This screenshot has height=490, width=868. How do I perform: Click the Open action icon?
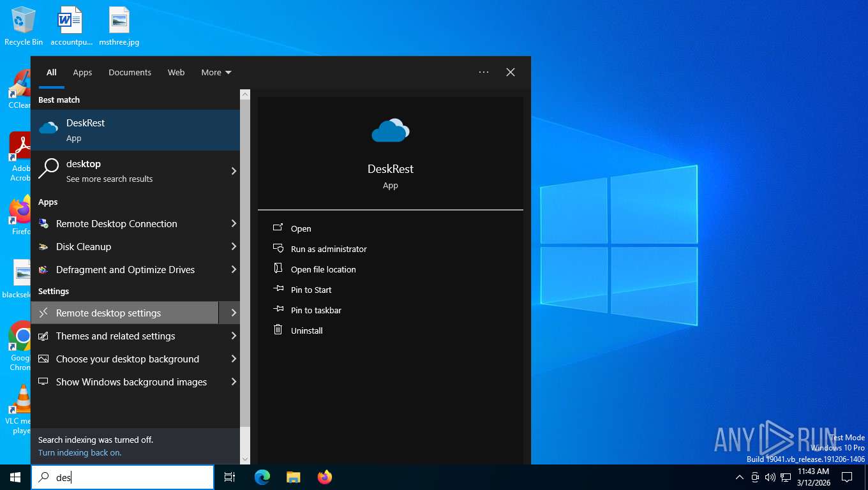click(x=278, y=228)
